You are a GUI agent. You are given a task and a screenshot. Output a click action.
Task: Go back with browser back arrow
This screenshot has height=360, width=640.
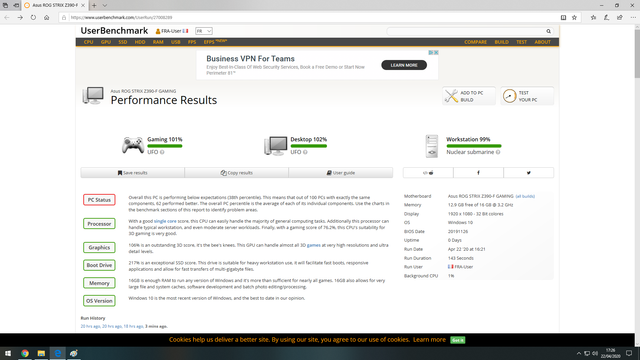(x=7, y=18)
